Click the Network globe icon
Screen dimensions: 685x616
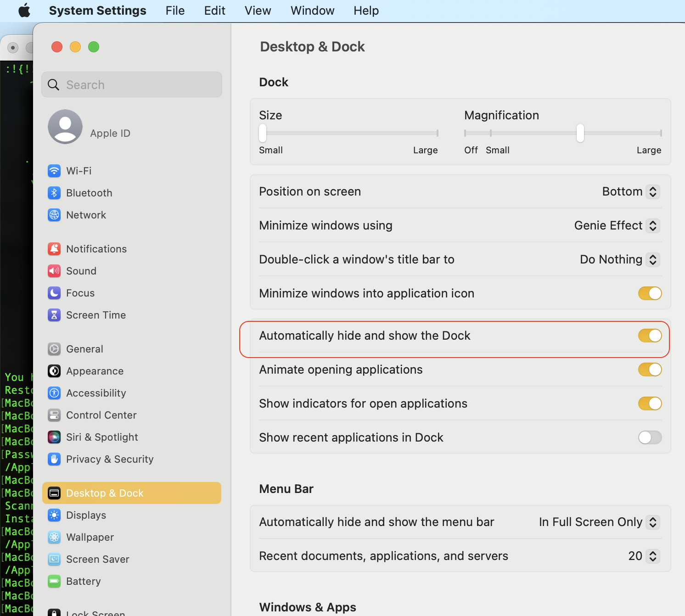(54, 215)
